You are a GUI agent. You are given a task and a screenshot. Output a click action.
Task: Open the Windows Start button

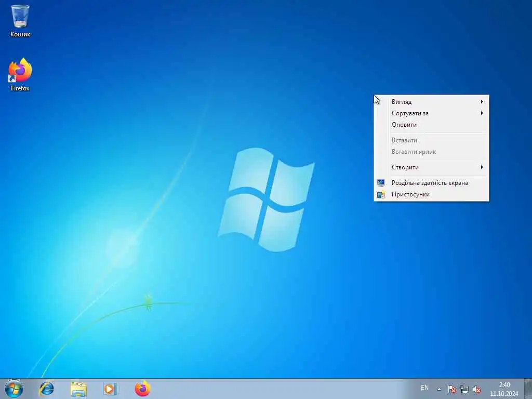[x=14, y=389]
